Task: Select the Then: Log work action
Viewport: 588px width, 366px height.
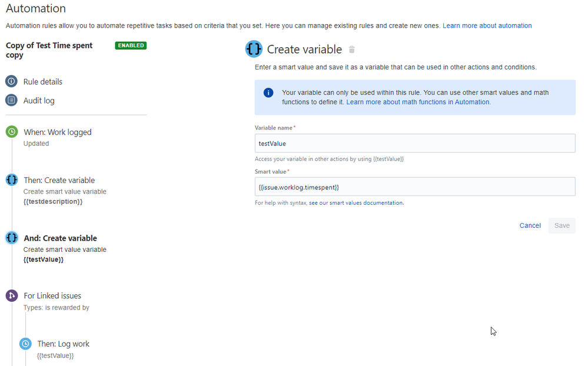Action: click(64, 344)
